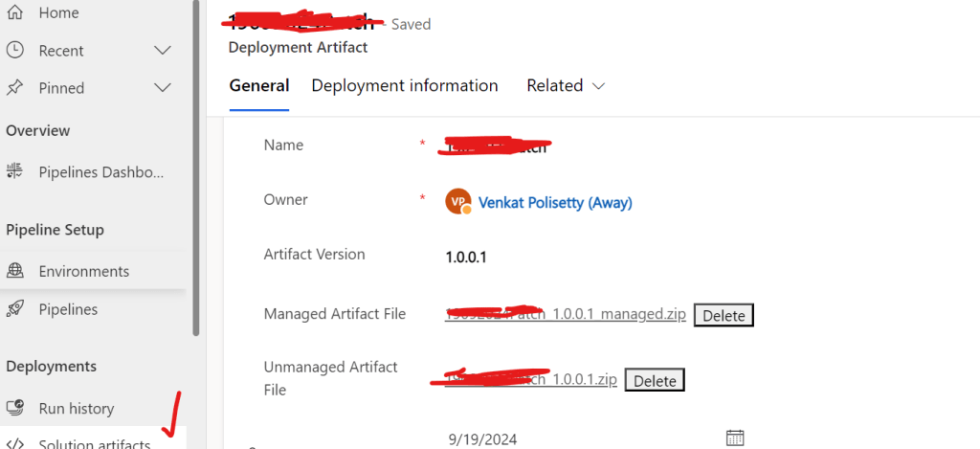Open the Related tab dropdown
The width and height of the screenshot is (980, 449).
(x=566, y=86)
